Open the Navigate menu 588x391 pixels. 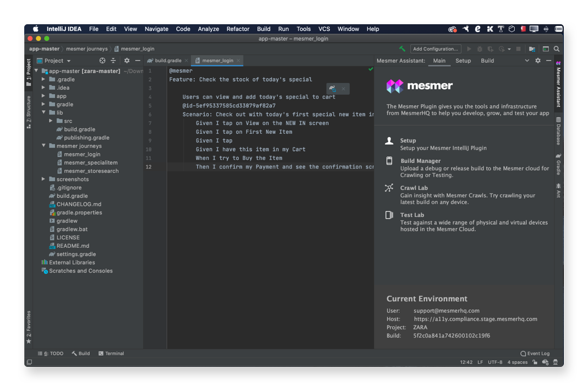tap(156, 29)
